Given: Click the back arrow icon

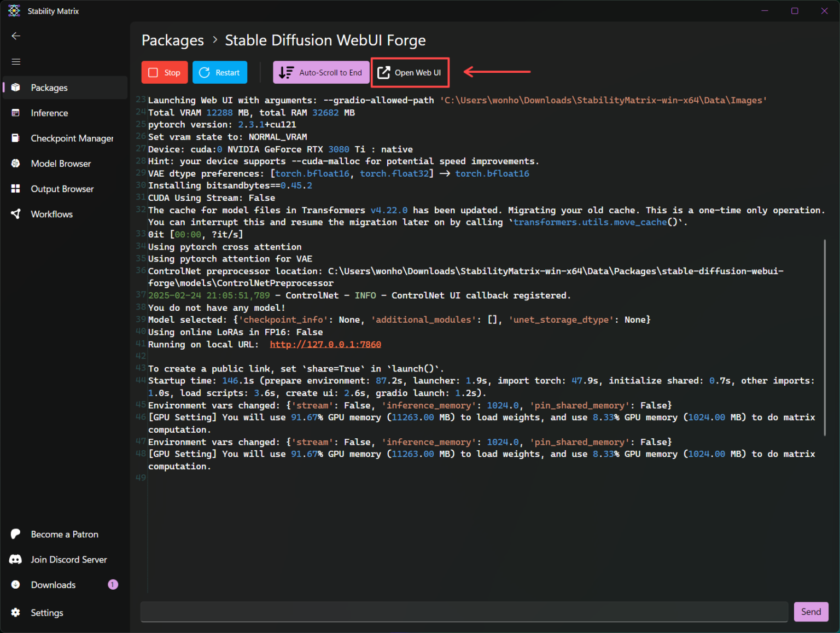Looking at the screenshot, I should point(16,36).
